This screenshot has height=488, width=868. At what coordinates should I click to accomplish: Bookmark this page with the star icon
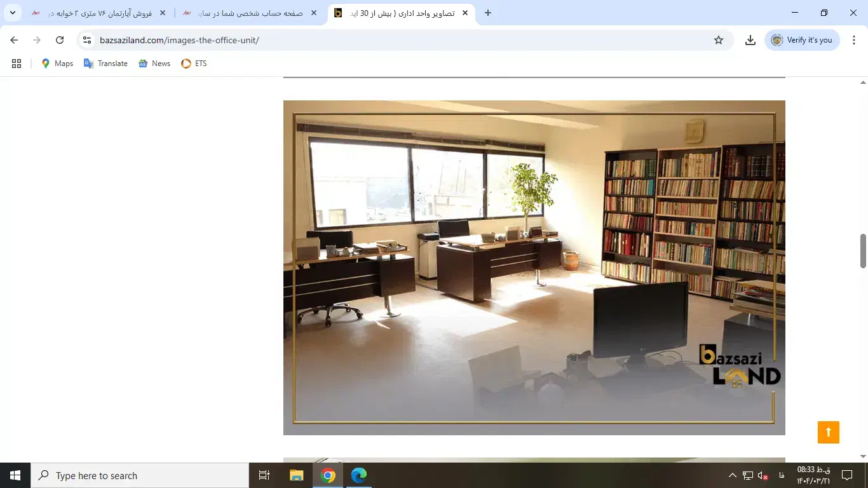coord(719,40)
